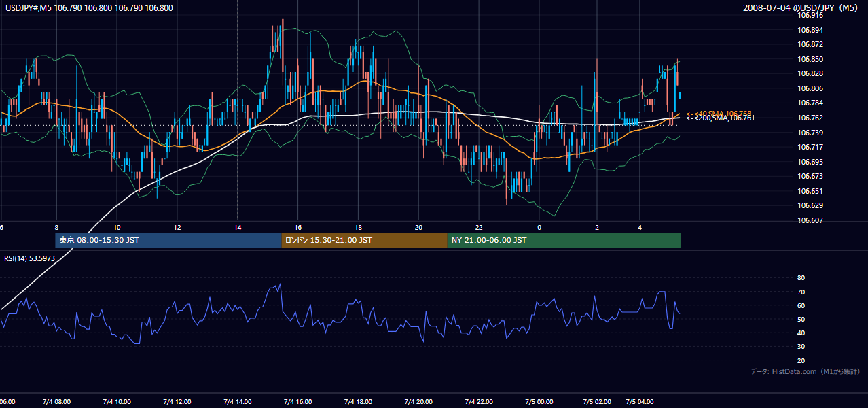Click RSI scale level 40
The width and height of the screenshot is (868, 408).
801,333
